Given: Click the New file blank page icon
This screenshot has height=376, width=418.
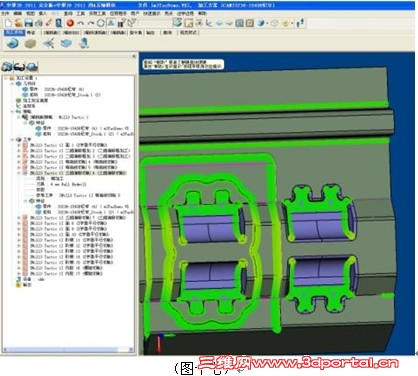Looking at the screenshot, I should pyautogui.click(x=9, y=23).
